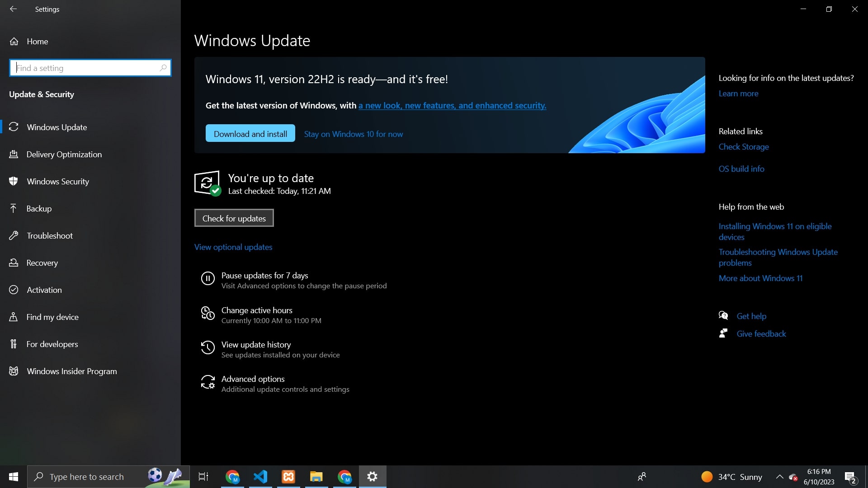Open Activation settings
This screenshot has width=868, height=488.
tap(90, 290)
